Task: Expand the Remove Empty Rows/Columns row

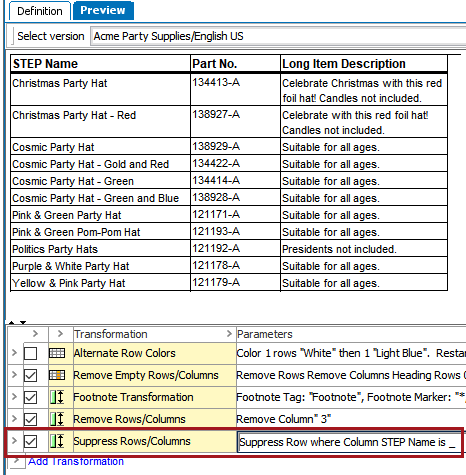Action: click(14, 374)
